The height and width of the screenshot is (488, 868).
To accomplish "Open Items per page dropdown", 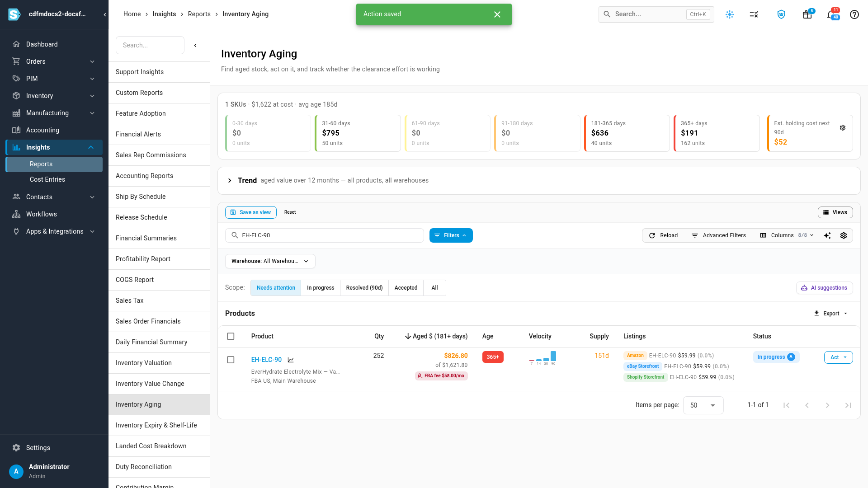I will (703, 405).
